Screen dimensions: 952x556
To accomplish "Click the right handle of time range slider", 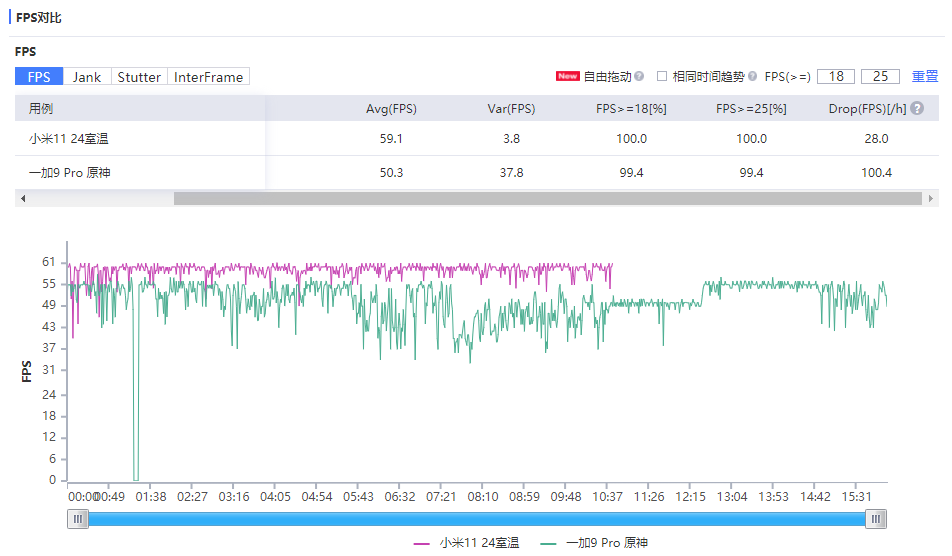I will coord(876,518).
